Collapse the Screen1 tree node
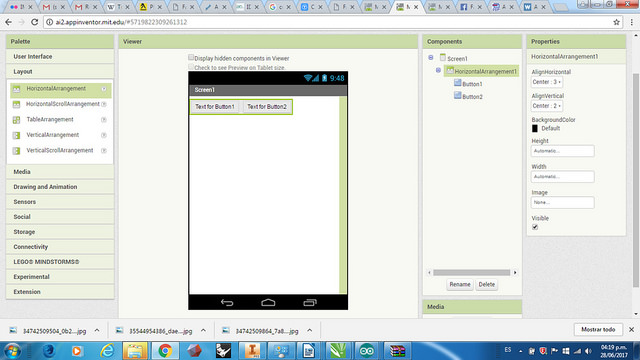The width and height of the screenshot is (640, 360). tap(431, 58)
